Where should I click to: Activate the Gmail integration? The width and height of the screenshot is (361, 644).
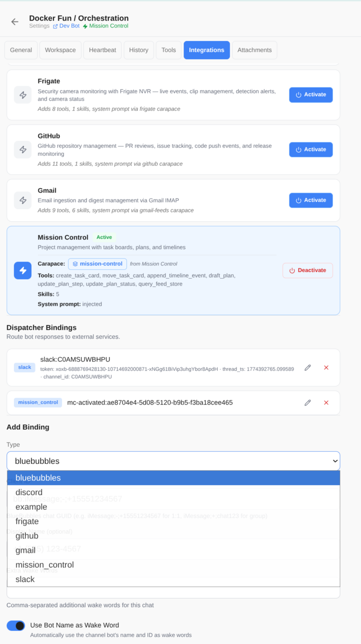[x=311, y=200]
